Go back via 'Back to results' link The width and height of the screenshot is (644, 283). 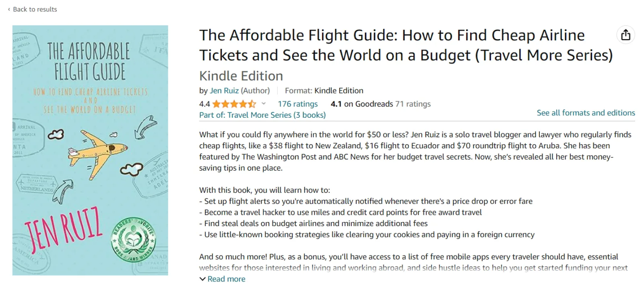click(x=35, y=9)
